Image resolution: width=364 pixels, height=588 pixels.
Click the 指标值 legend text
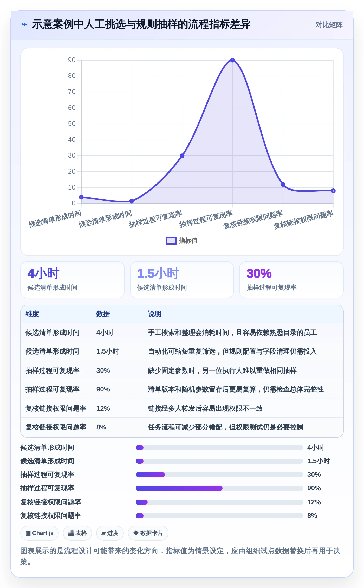click(x=188, y=241)
